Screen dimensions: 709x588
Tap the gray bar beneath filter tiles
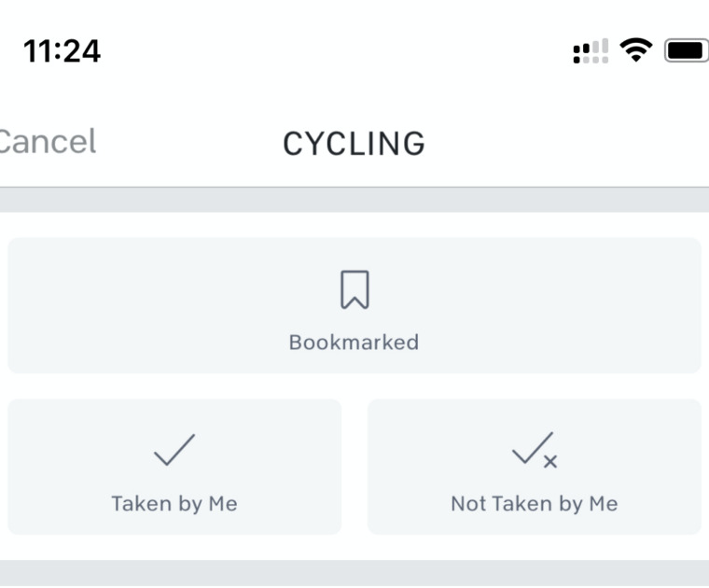click(x=354, y=572)
